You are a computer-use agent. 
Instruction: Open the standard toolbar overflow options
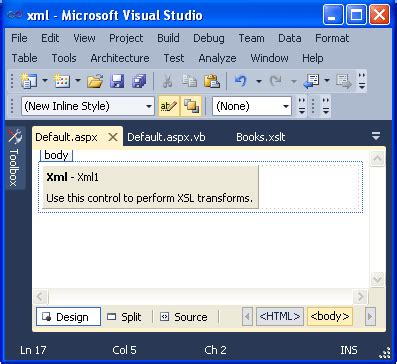(362, 81)
